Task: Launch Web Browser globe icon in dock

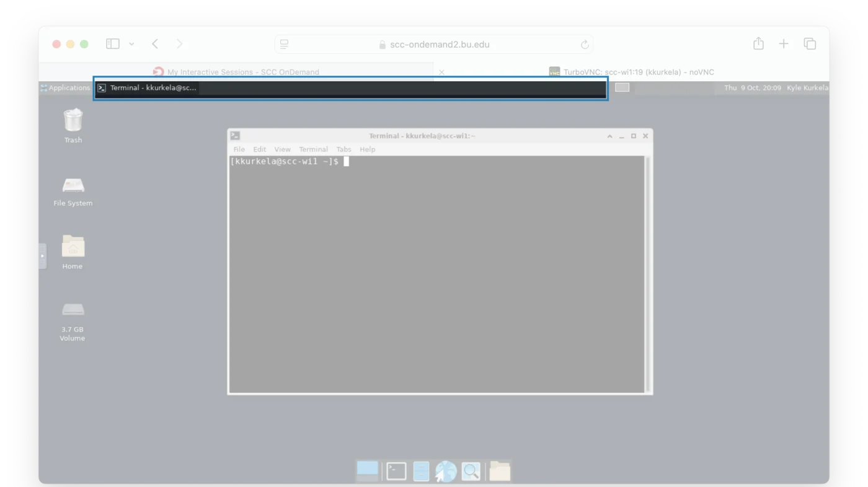Action: [x=445, y=471]
